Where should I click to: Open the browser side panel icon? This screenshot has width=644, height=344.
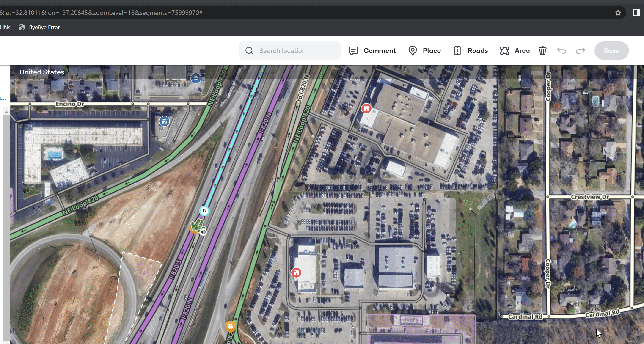pos(636,13)
